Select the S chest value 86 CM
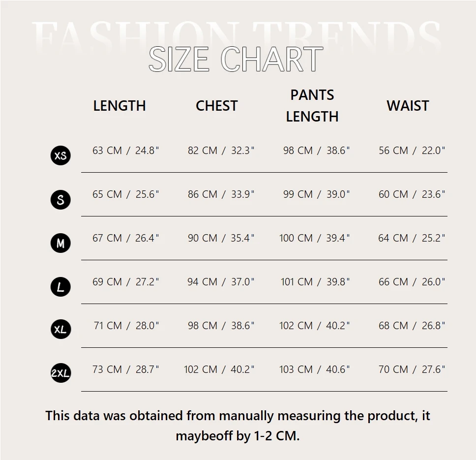476x460 pixels. click(x=202, y=194)
